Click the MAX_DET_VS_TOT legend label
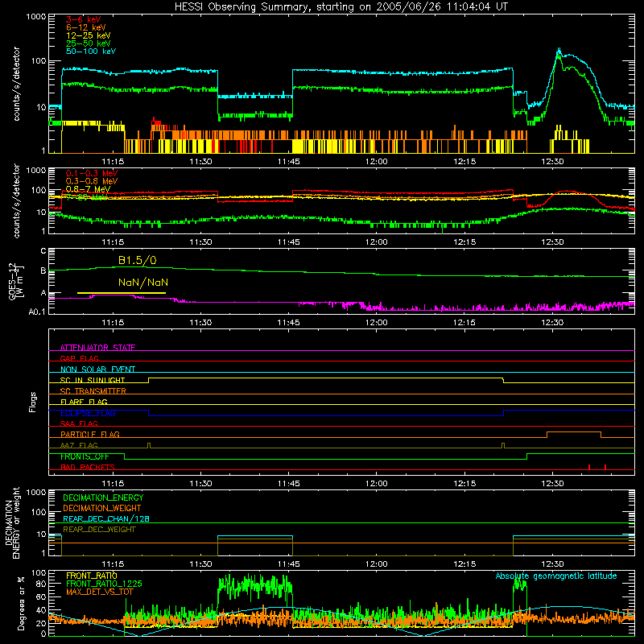 100,592
